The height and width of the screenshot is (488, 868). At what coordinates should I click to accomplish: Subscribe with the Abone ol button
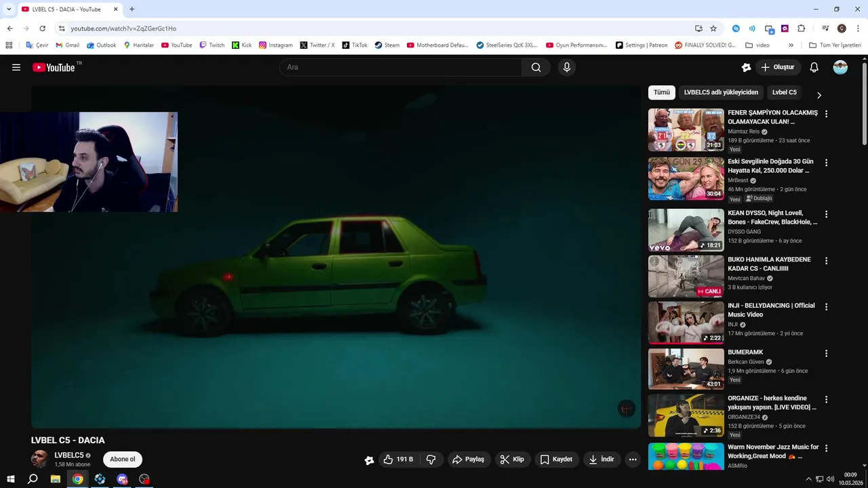tap(123, 460)
